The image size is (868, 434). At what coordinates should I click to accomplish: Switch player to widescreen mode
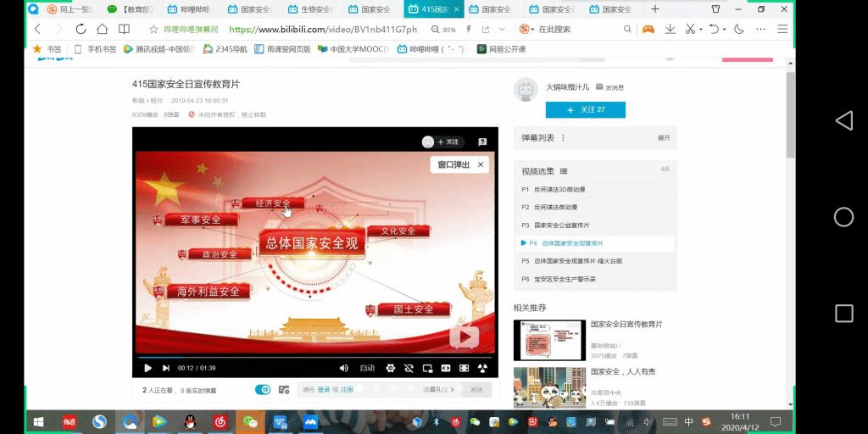coord(446,368)
